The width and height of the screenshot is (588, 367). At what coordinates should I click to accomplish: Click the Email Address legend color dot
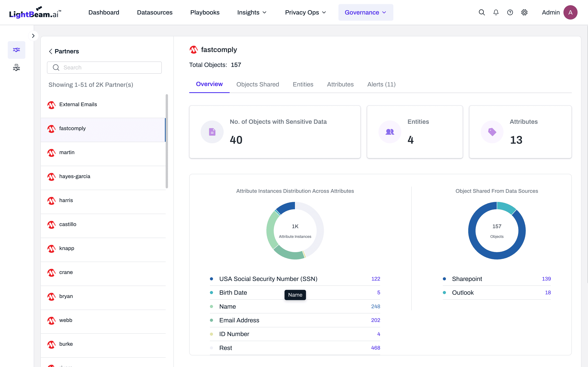211,320
